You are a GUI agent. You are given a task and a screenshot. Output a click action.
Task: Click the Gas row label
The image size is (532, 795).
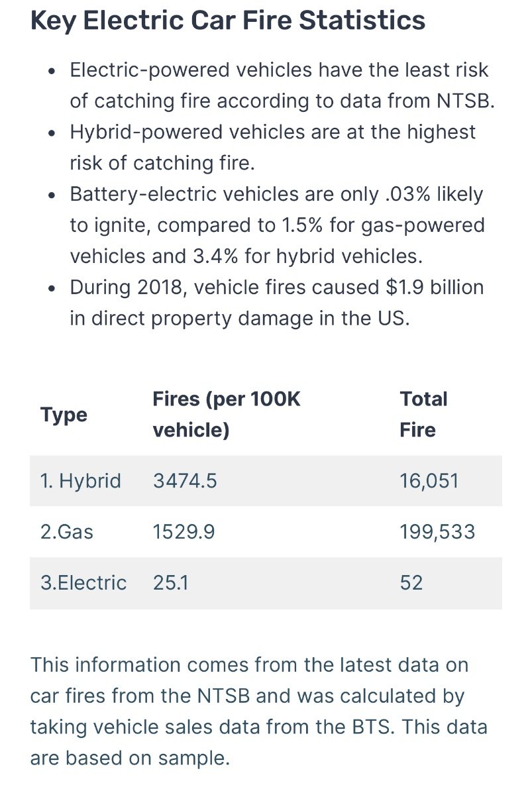point(67,531)
